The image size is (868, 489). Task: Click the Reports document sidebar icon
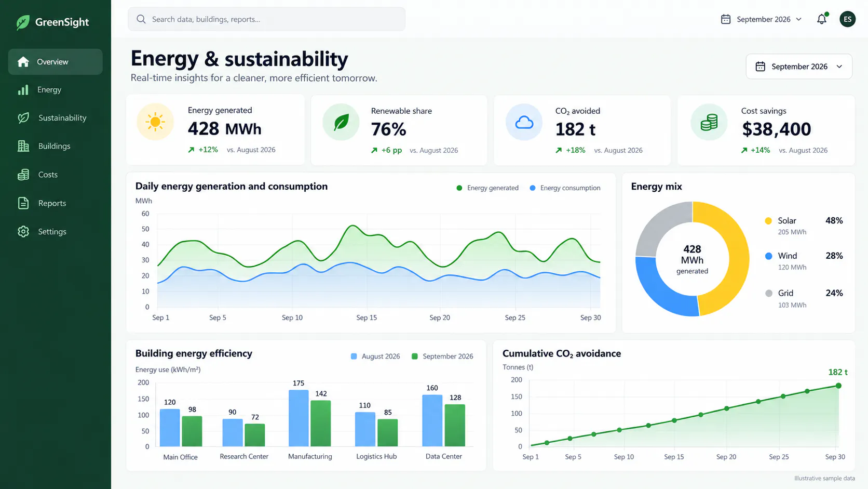click(x=23, y=203)
